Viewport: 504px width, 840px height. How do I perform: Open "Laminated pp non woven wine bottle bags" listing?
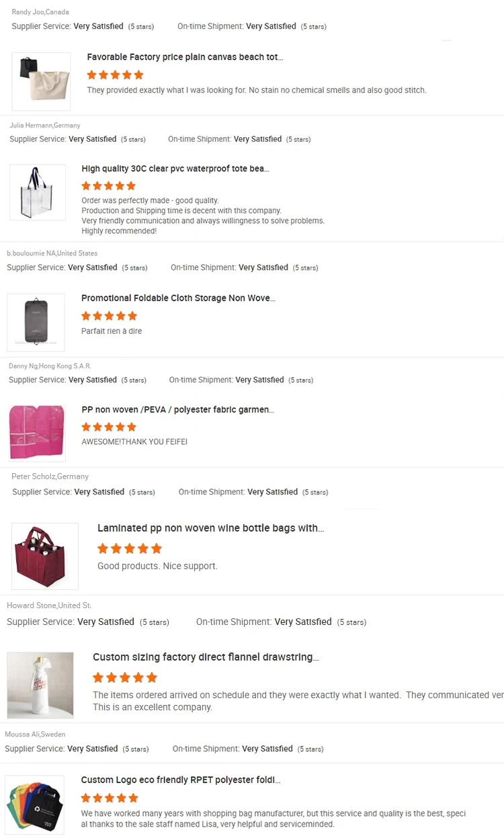coord(210,528)
